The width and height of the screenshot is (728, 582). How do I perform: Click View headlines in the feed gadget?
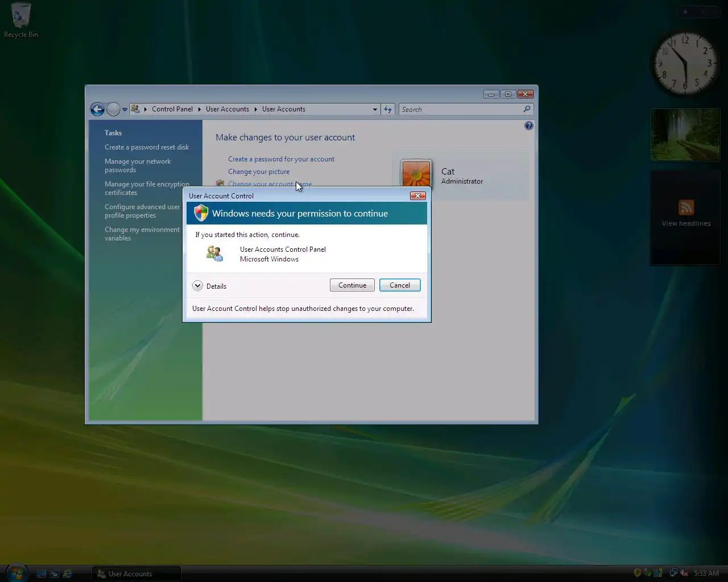(x=686, y=223)
